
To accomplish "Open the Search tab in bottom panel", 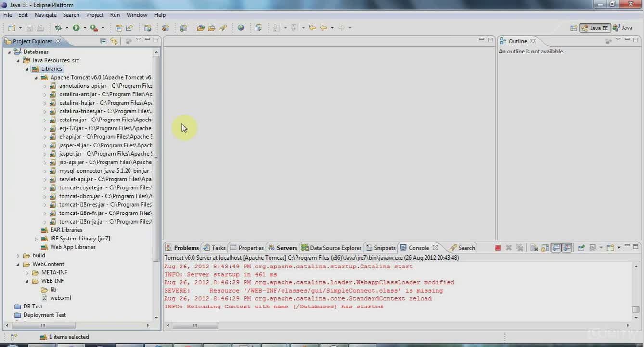I will pyautogui.click(x=462, y=248).
